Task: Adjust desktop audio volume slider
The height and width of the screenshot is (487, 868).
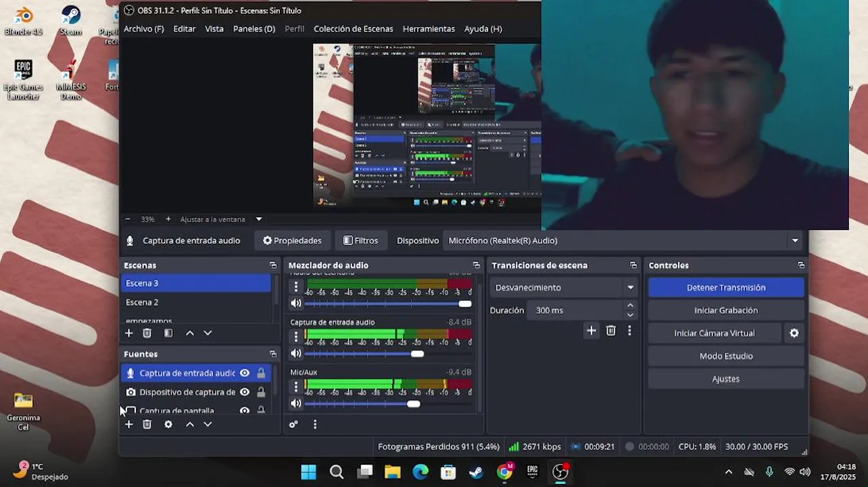Action: click(464, 304)
